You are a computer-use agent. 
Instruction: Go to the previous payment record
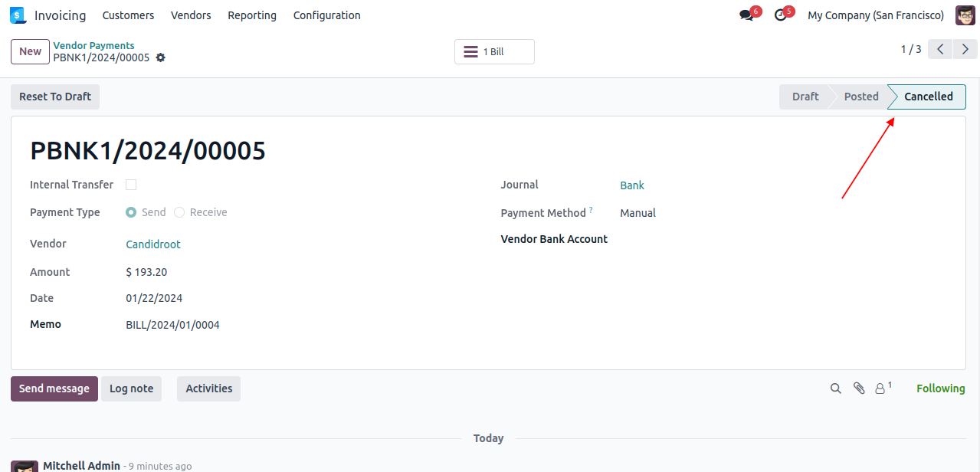[x=940, y=50]
